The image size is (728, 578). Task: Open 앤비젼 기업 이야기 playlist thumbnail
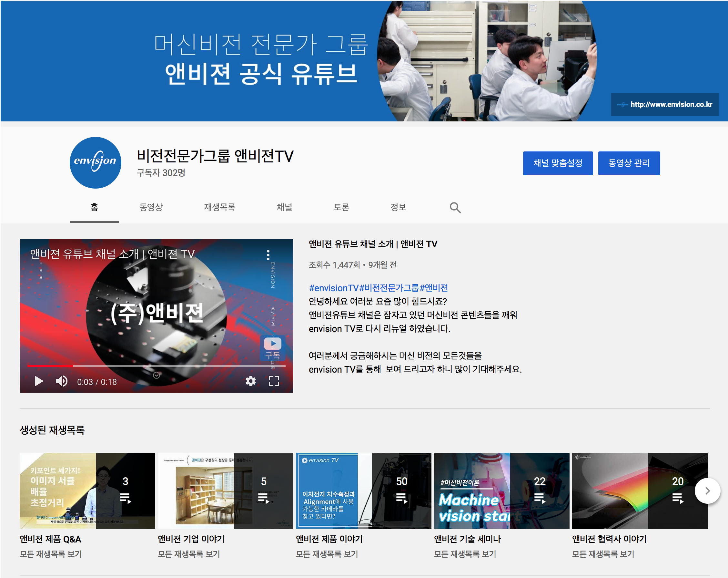226,490
